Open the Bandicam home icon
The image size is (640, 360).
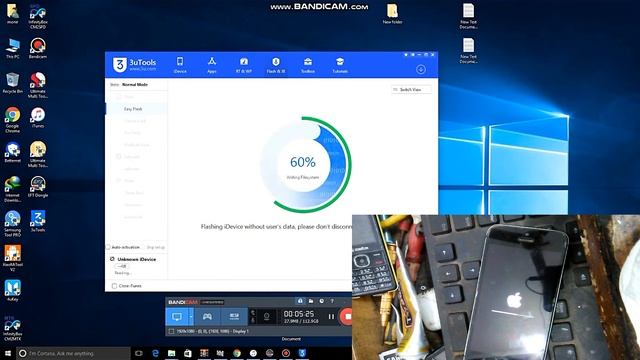300,301
